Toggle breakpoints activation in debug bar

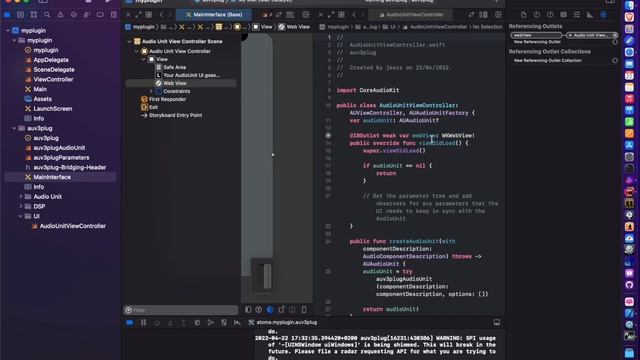130,322
